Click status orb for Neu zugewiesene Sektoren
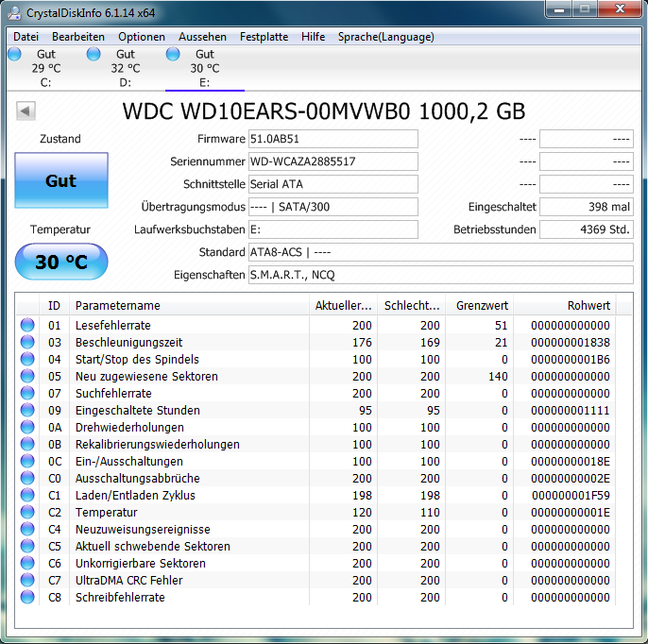The image size is (648, 644). coord(27,376)
